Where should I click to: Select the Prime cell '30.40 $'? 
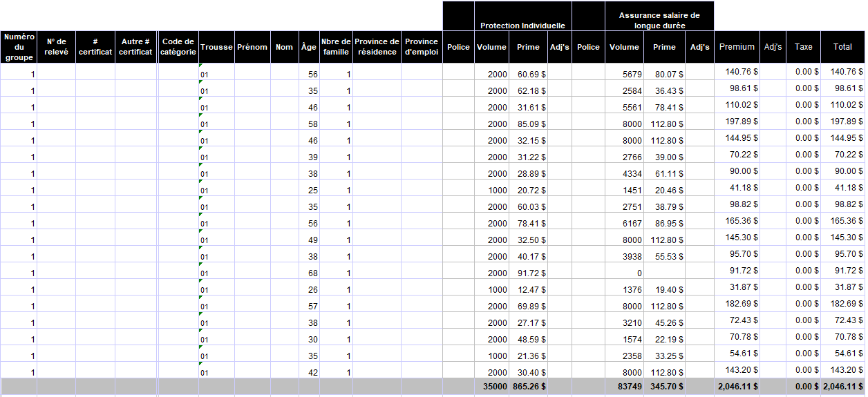coord(529,370)
